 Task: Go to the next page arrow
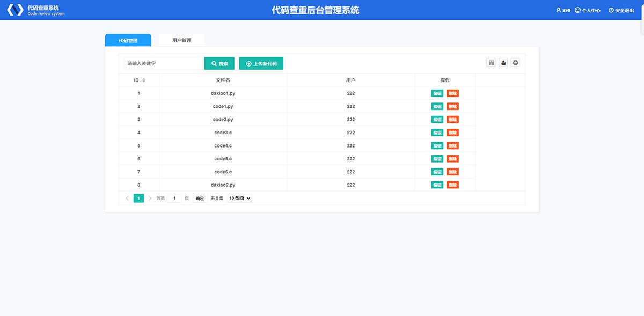[x=150, y=198]
